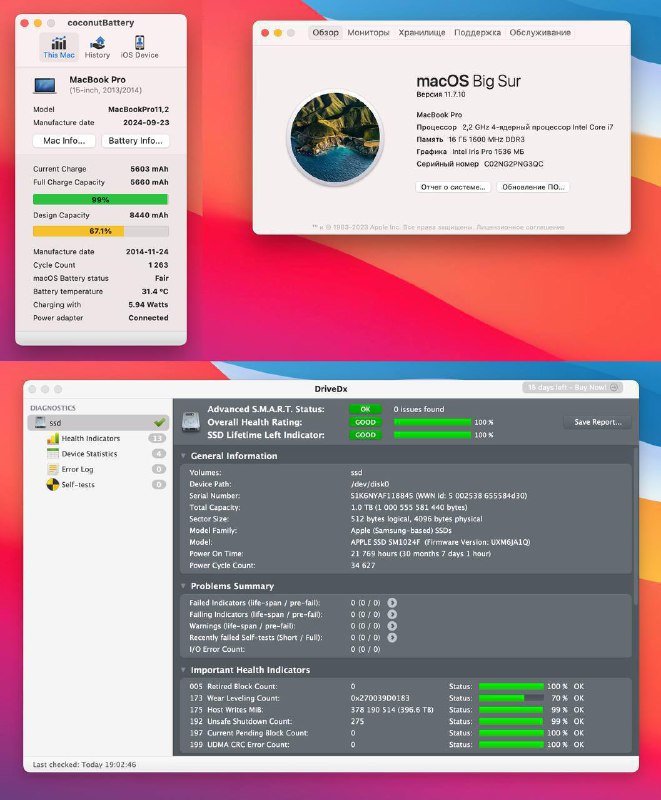Open Health Indicators text in sidebar
Viewport: 661px width, 800px height.
pyautogui.click(x=91, y=438)
